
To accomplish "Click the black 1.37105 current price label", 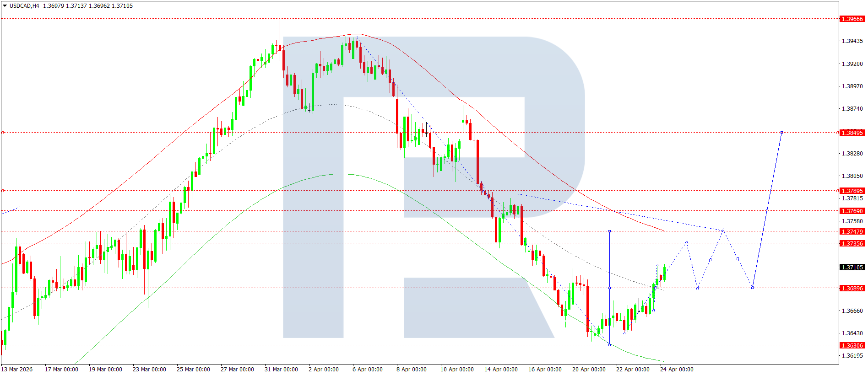I will [852, 267].
